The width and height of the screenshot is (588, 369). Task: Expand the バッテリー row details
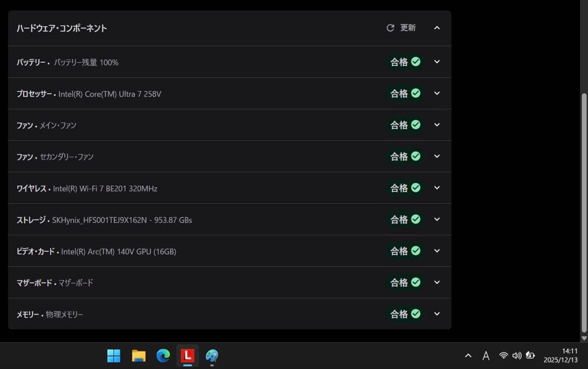tap(437, 62)
